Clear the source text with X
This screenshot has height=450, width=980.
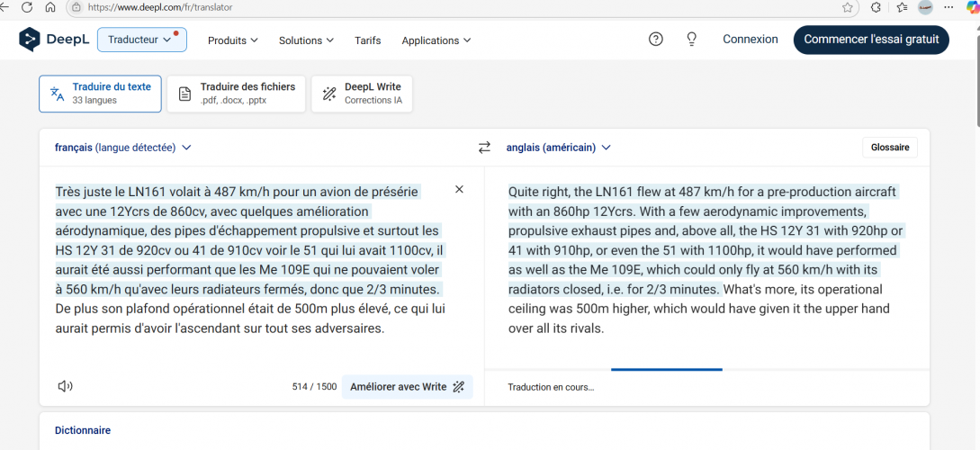(x=459, y=189)
